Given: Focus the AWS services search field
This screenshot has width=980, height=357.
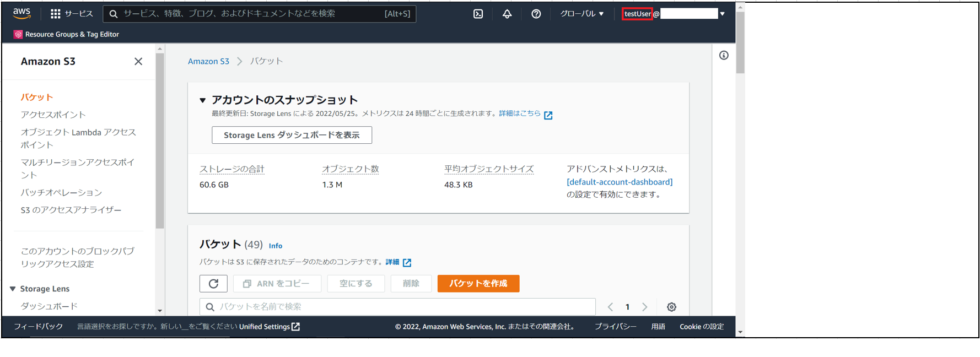Looking at the screenshot, I should (x=259, y=14).
